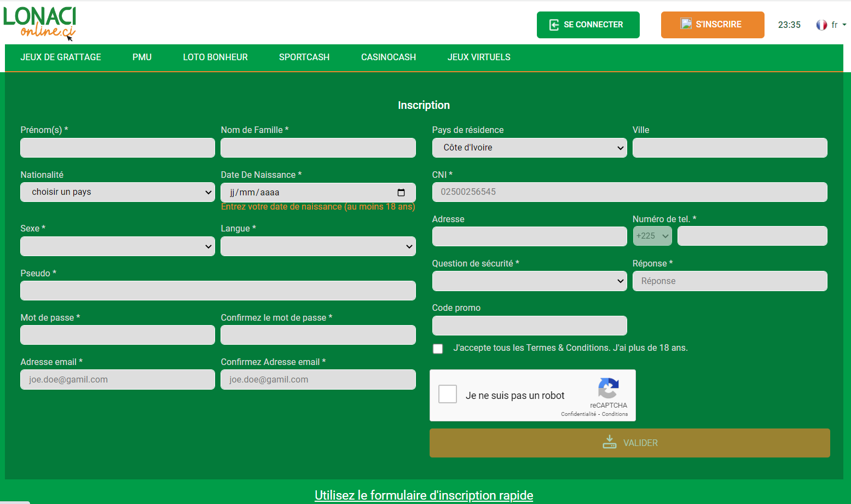Click the Valider button
This screenshot has height=504, width=851.
coord(630,443)
